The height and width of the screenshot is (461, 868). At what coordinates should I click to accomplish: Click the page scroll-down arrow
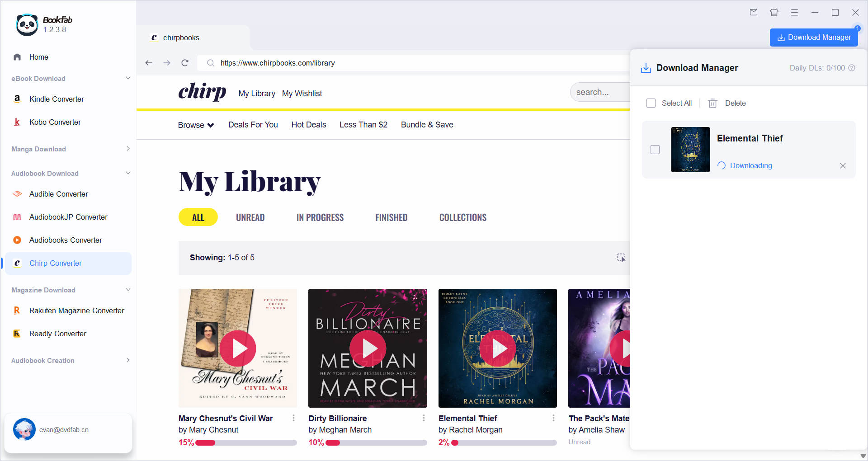point(863,456)
